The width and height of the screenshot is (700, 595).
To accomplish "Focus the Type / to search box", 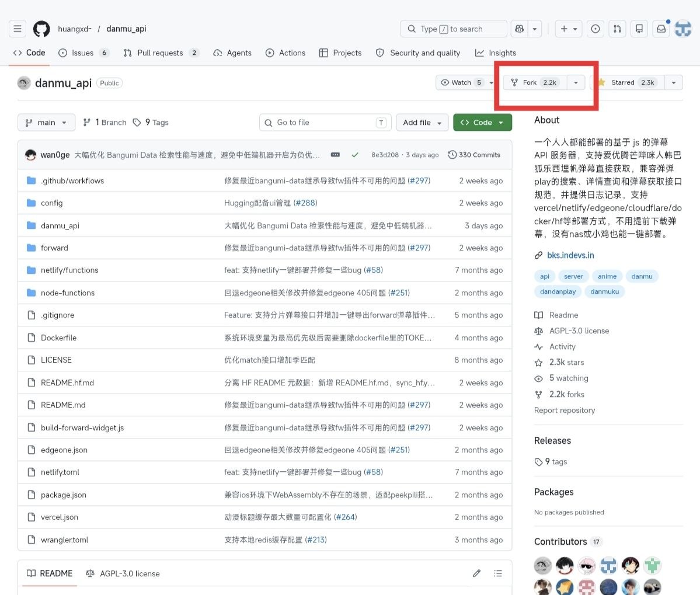I will [x=454, y=29].
